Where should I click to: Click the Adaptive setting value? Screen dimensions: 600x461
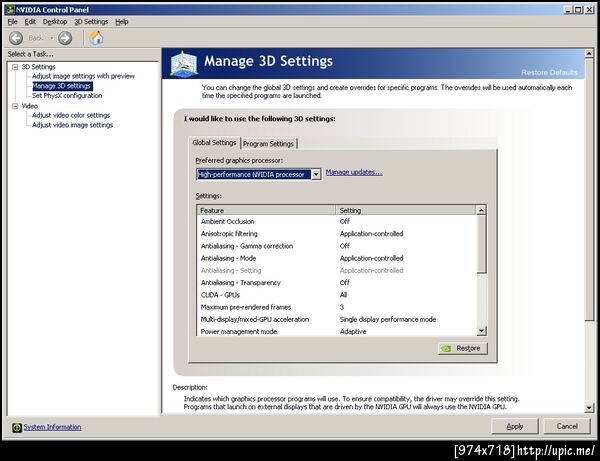coord(353,332)
